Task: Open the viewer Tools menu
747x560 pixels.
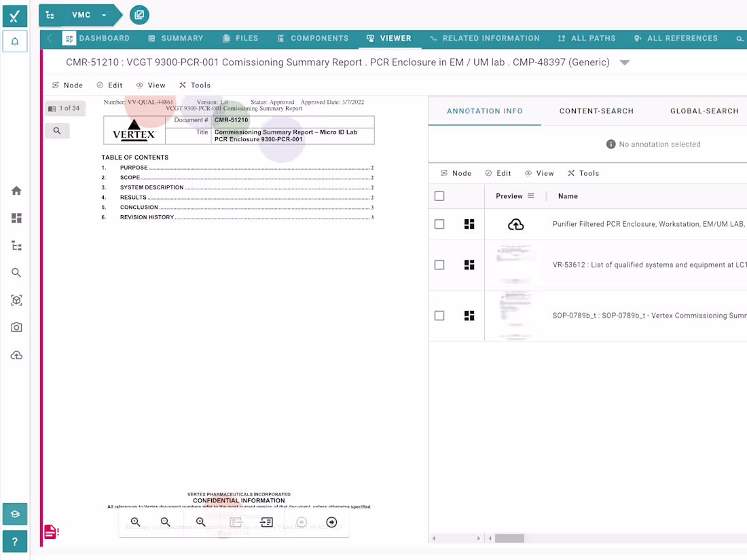Action: point(195,86)
